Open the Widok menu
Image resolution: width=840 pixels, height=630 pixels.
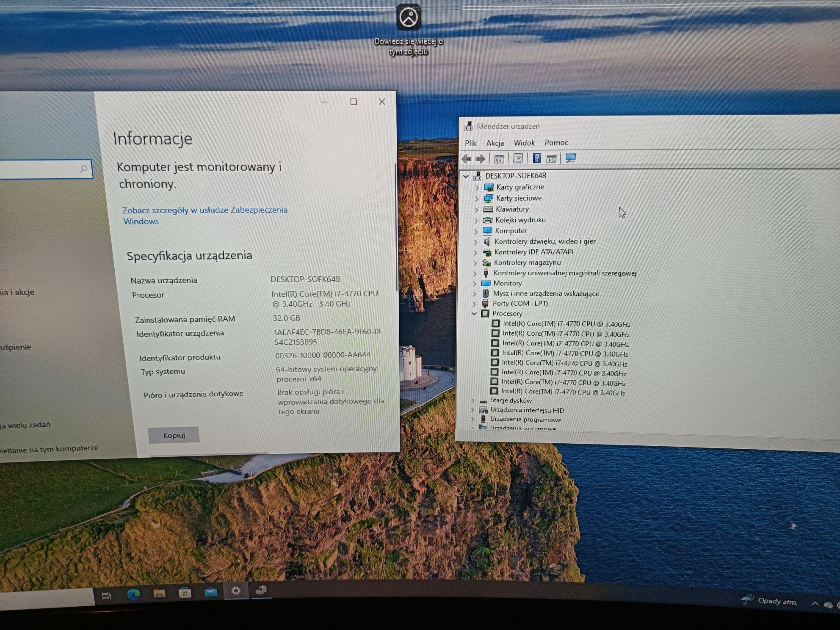(x=524, y=143)
